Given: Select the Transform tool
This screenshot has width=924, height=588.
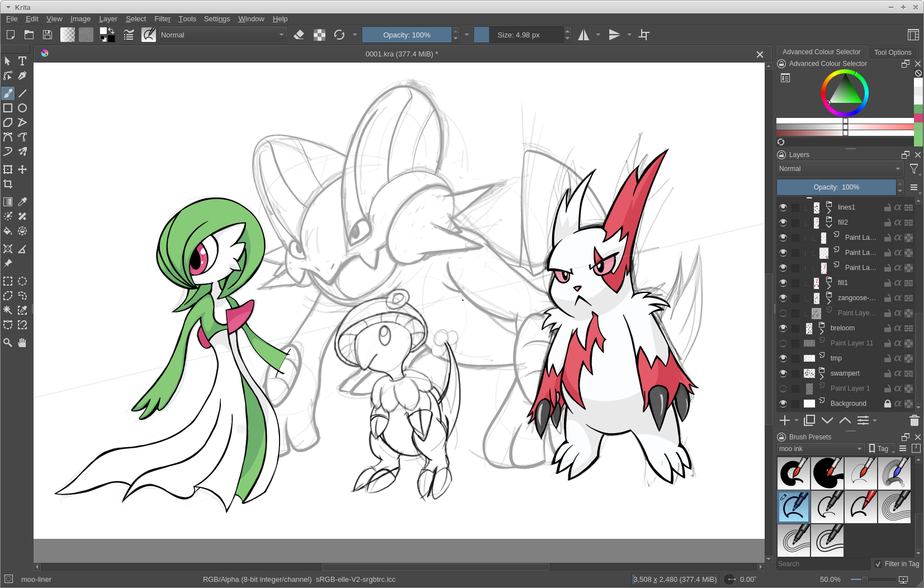Looking at the screenshot, I should pos(8,169).
